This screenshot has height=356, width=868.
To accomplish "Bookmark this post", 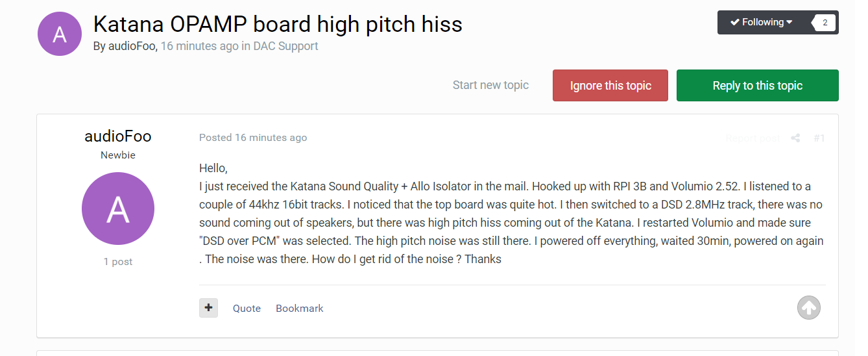I will [300, 309].
